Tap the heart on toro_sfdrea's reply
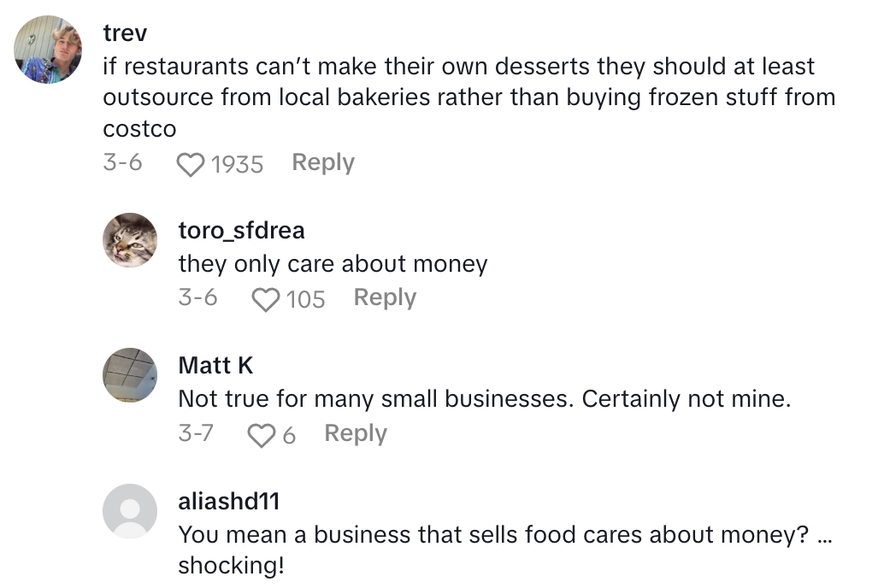Image resolution: width=884 pixels, height=588 pixels. coord(266,299)
